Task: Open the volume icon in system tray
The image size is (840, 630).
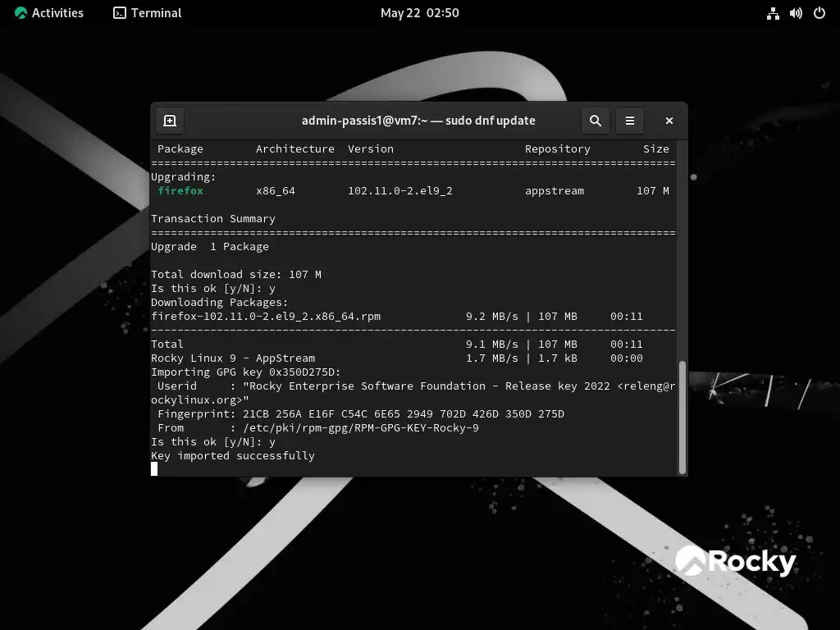Action: point(796,13)
